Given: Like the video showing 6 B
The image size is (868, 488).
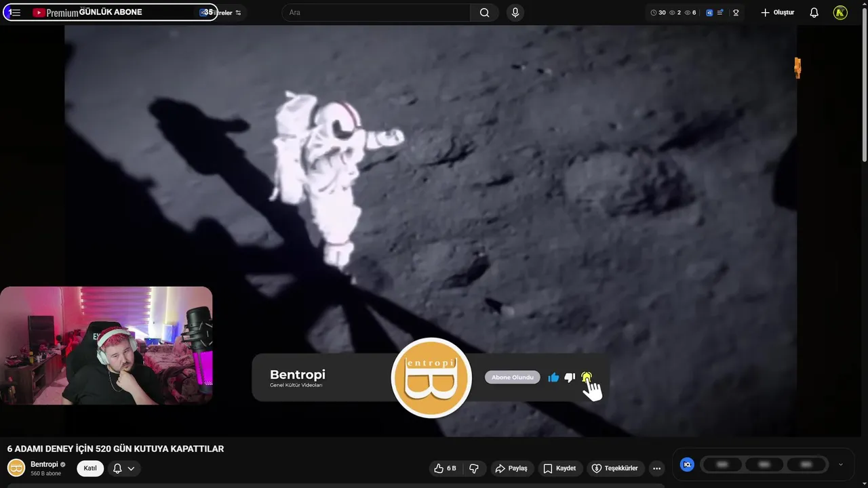Looking at the screenshot, I should pos(446,468).
